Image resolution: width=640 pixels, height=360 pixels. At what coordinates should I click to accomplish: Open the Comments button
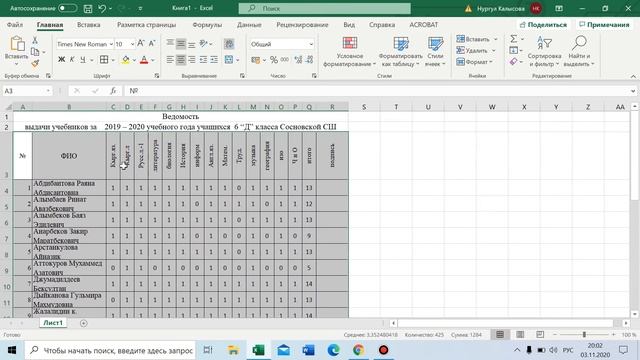(604, 24)
